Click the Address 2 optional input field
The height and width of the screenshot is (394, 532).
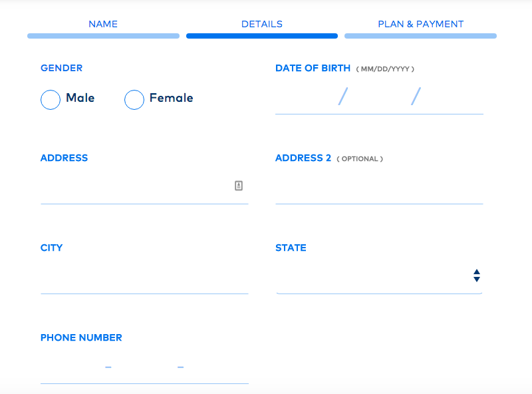[379, 186]
